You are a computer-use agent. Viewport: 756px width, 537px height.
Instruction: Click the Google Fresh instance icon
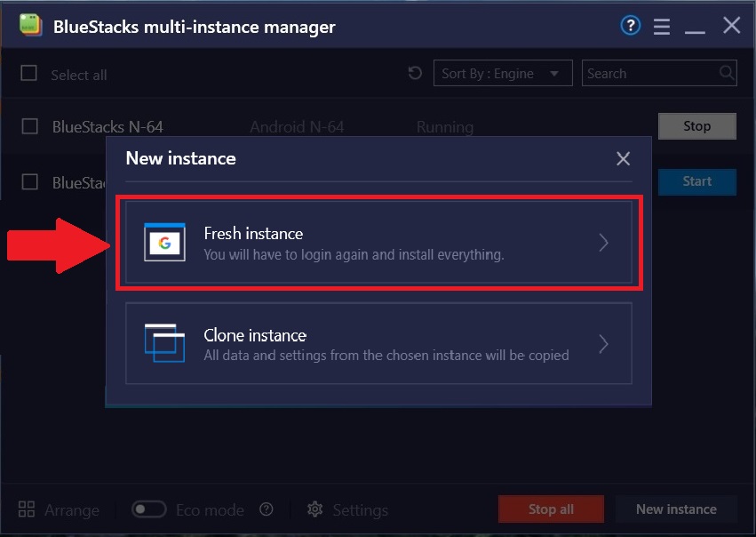click(x=164, y=242)
